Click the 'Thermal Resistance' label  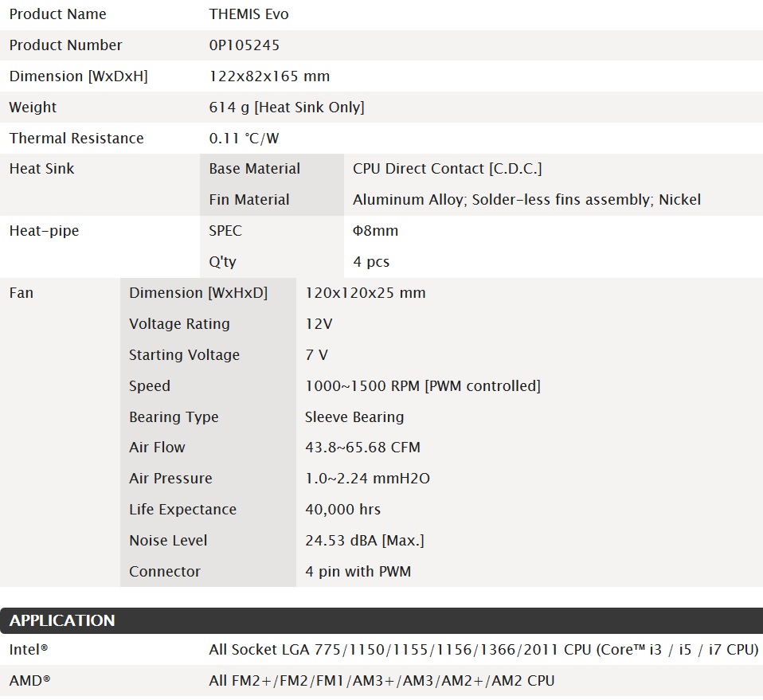[x=76, y=138]
